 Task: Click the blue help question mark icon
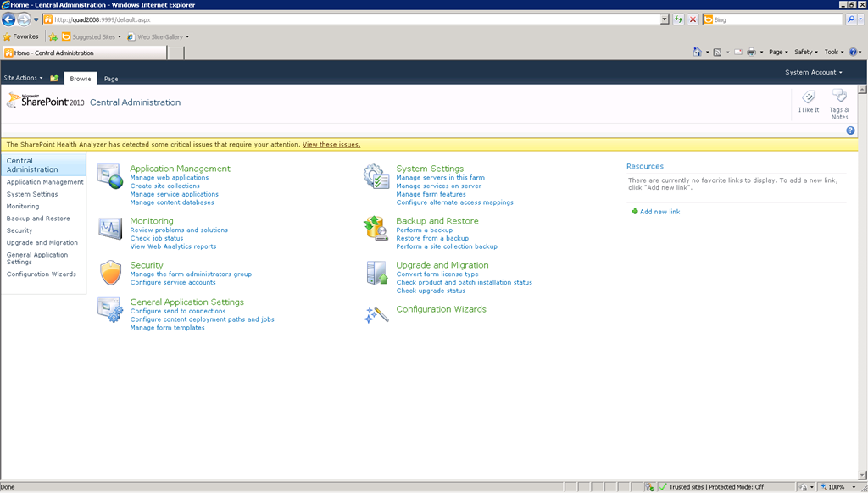pos(850,130)
